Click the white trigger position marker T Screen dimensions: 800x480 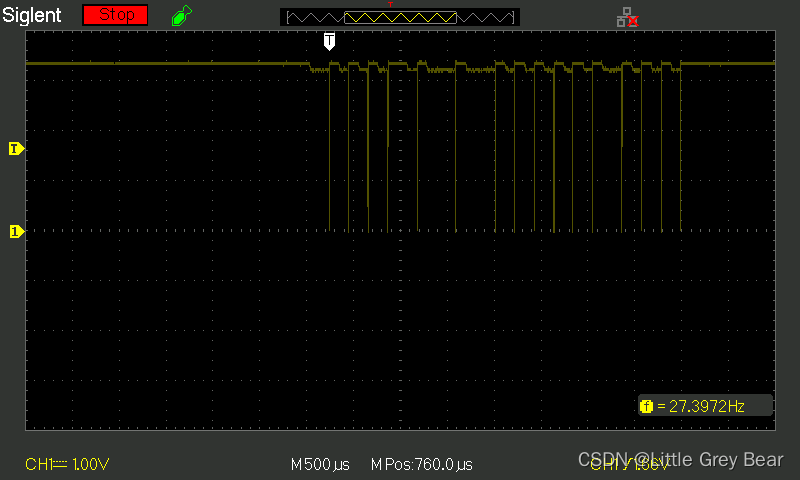330,41
